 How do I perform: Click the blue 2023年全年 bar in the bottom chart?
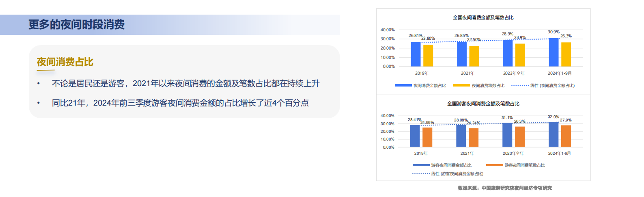(507, 135)
